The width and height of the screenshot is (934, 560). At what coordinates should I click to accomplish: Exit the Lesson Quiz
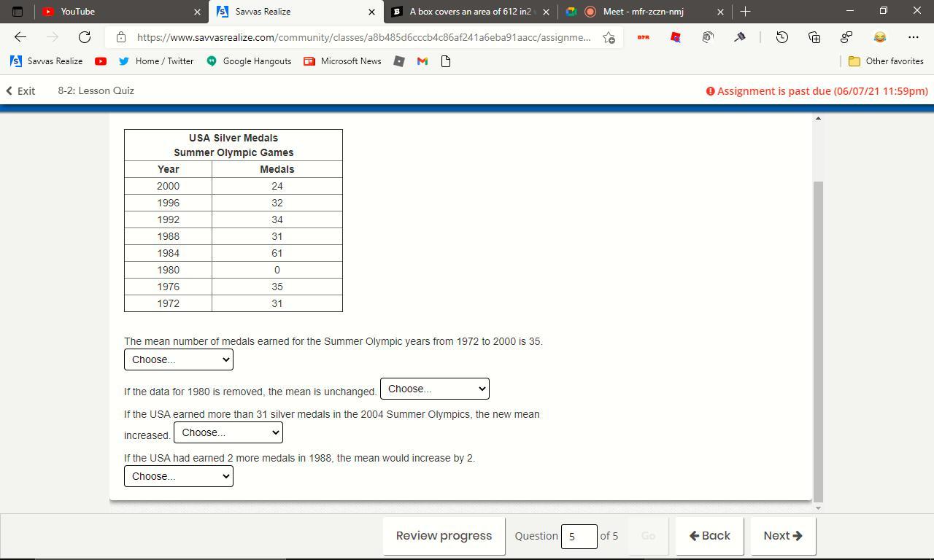click(20, 91)
